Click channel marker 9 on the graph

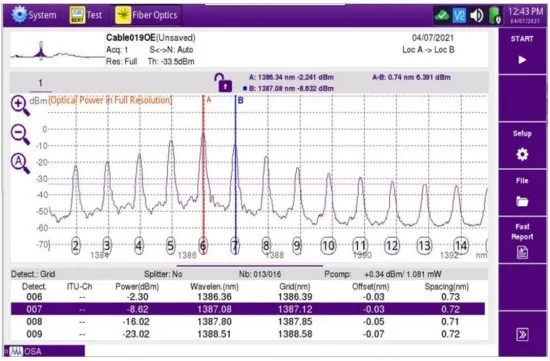click(297, 246)
